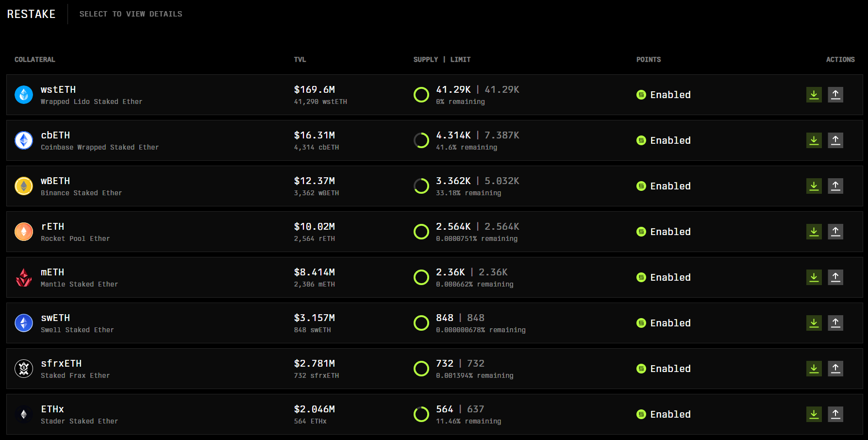Click the deposit icon for wstETH
The height and width of the screenshot is (440, 868).
coord(814,95)
